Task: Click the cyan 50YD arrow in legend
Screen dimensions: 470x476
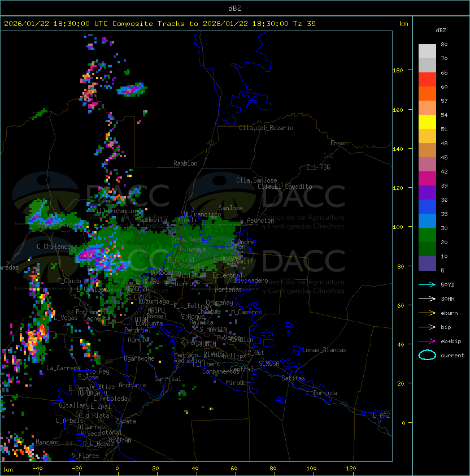Action: pos(427,284)
